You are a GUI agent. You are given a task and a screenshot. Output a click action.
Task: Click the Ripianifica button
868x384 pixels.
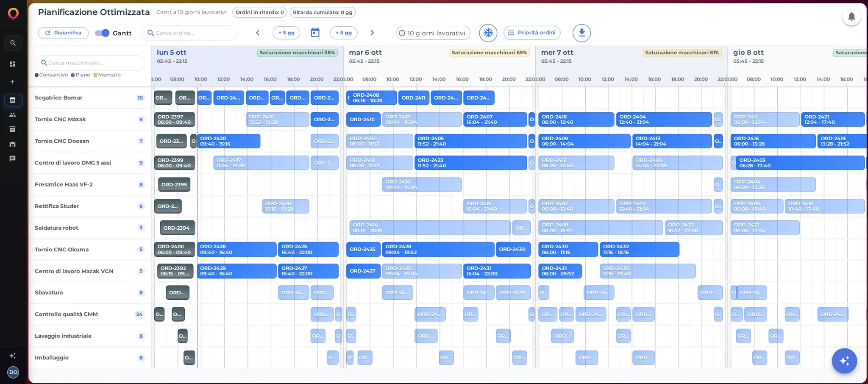[63, 33]
